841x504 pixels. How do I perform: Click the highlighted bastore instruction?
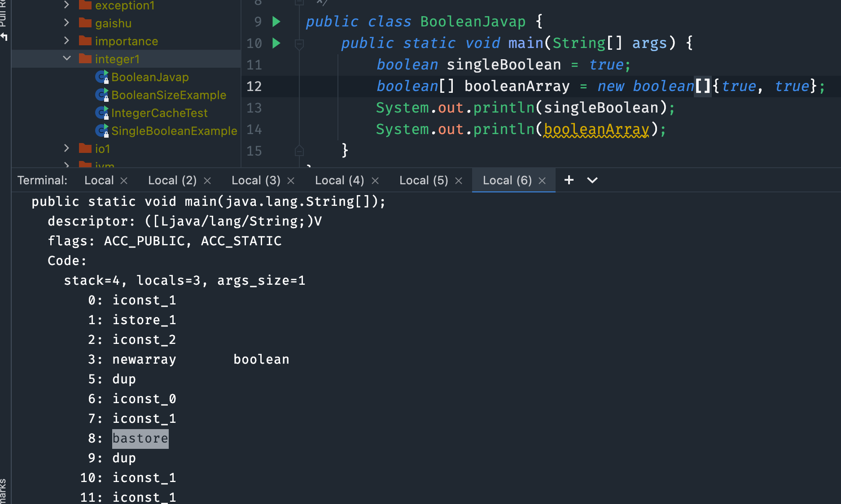pos(140,438)
